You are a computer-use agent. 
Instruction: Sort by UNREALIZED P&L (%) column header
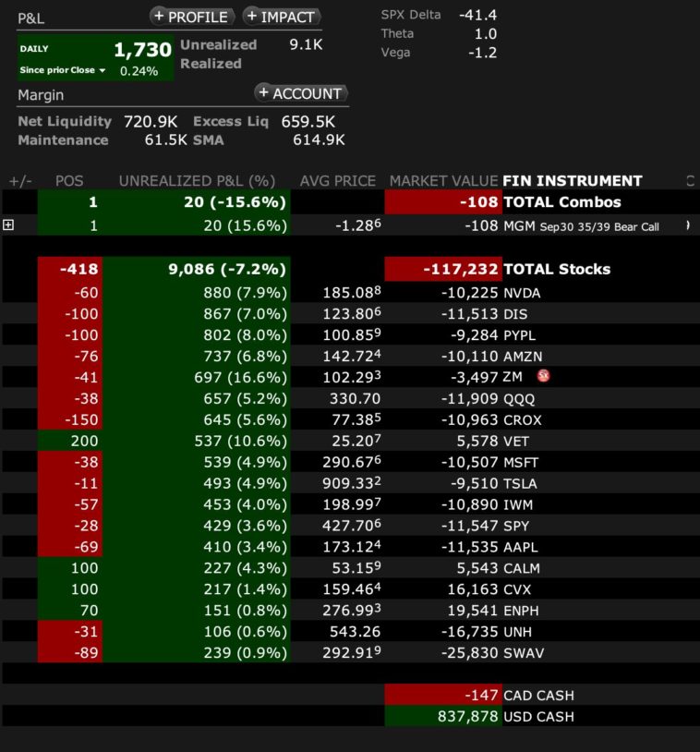tap(197, 181)
